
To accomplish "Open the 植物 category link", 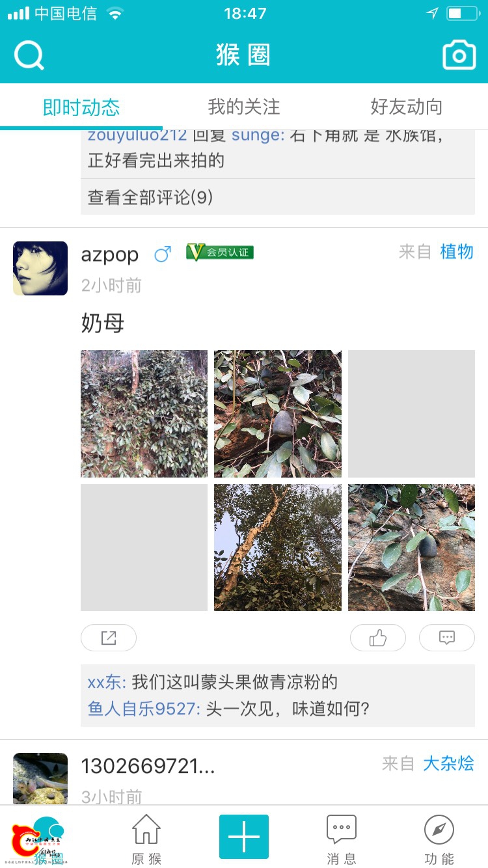I will tap(457, 252).
